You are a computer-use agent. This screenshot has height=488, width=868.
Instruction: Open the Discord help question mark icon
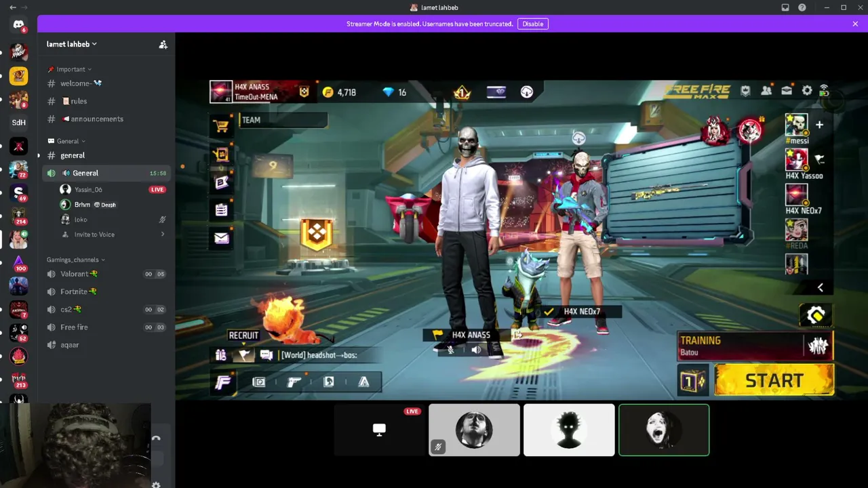[802, 7]
